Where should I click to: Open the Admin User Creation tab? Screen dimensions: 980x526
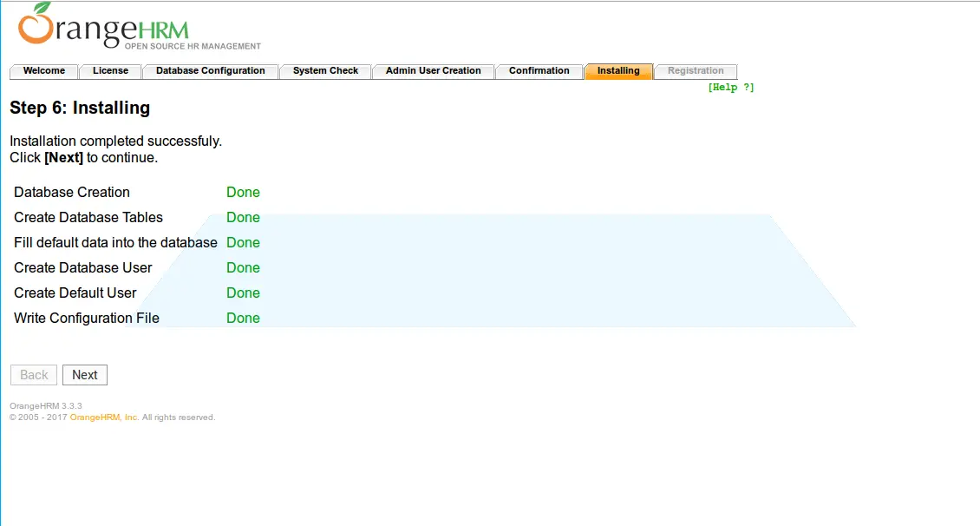tap(433, 70)
